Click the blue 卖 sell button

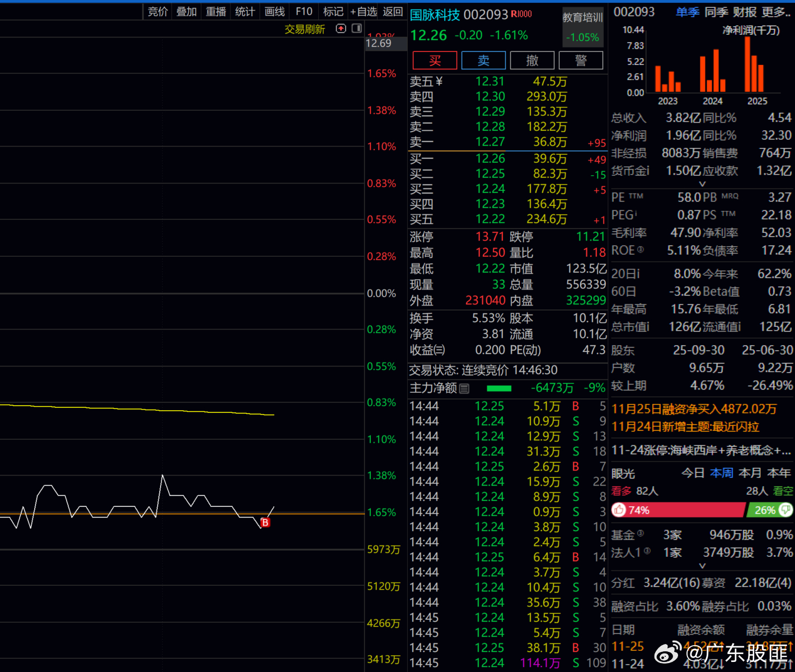[x=483, y=60]
